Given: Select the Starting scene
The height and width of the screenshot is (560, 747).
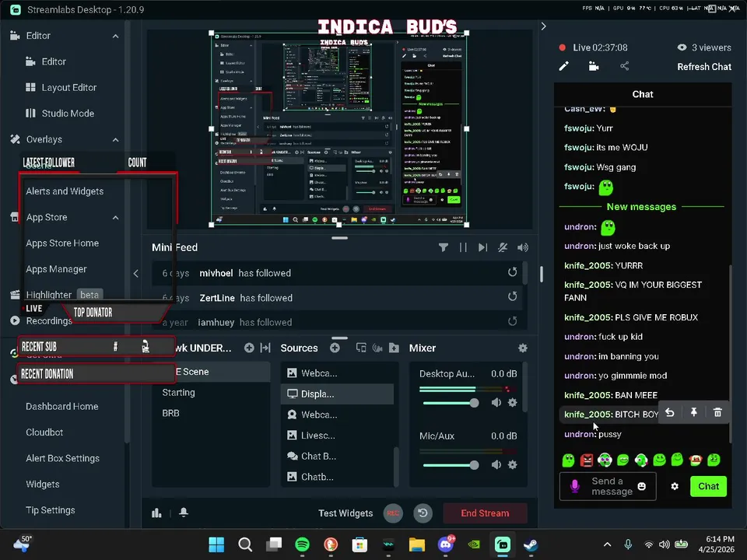Looking at the screenshot, I should coord(178,392).
